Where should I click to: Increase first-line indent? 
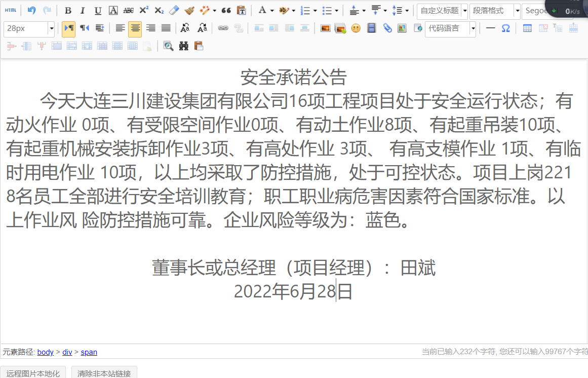[x=100, y=28]
